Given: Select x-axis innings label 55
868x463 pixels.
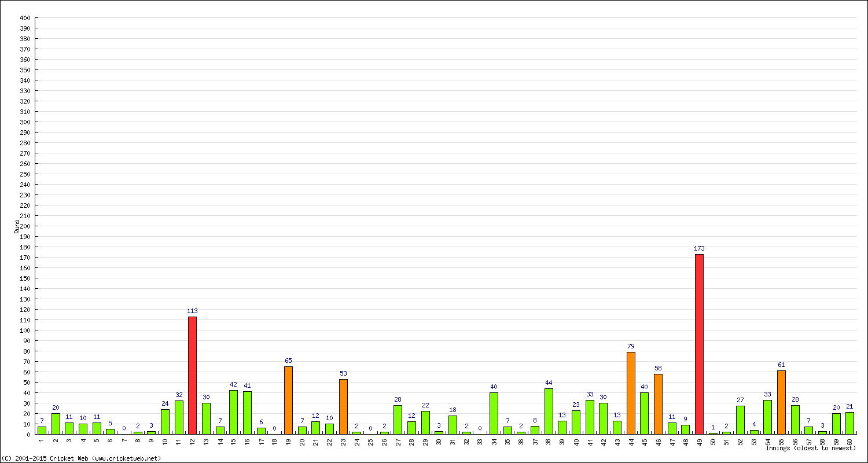Looking at the screenshot, I should 781,441.
